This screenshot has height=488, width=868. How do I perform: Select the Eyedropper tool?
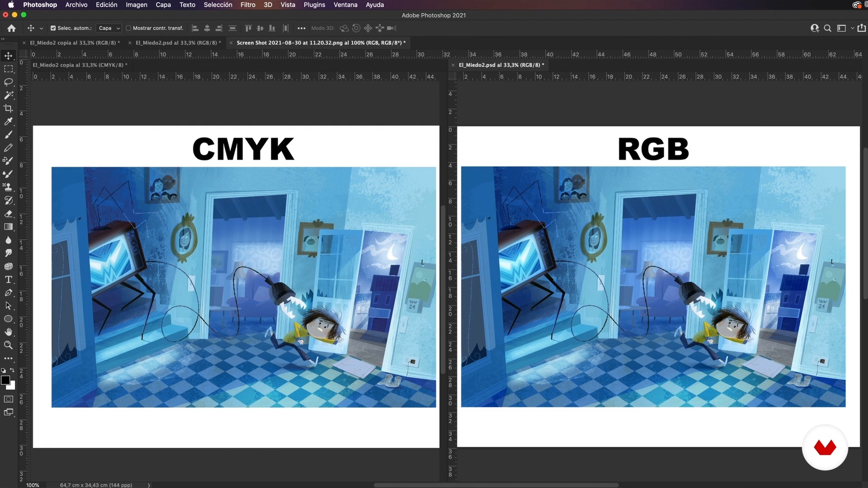(x=8, y=122)
